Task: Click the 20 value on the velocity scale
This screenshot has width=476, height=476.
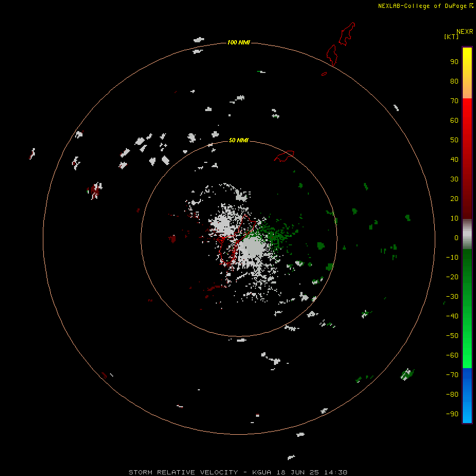Action: coord(454,198)
